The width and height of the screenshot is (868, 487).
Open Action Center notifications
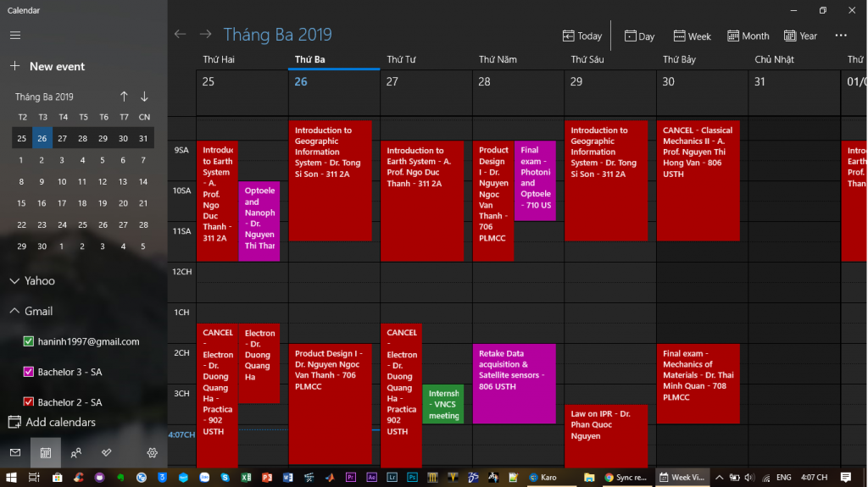coord(846,477)
